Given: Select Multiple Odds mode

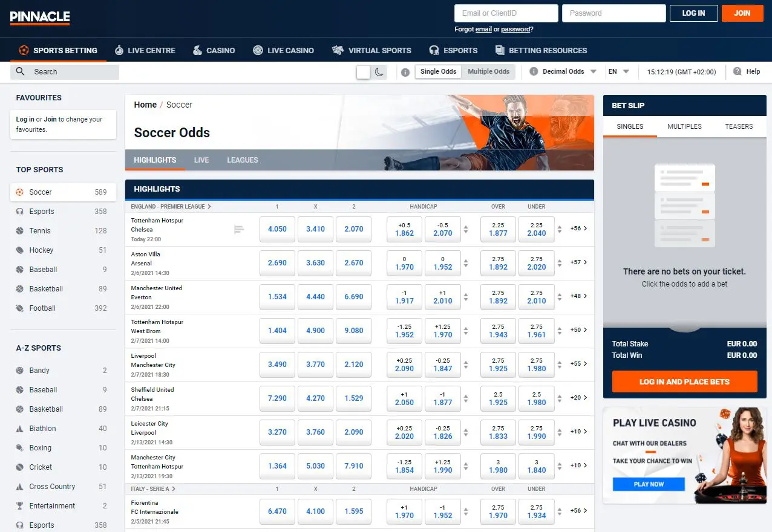Looking at the screenshot, I should [x=488, y=71].
